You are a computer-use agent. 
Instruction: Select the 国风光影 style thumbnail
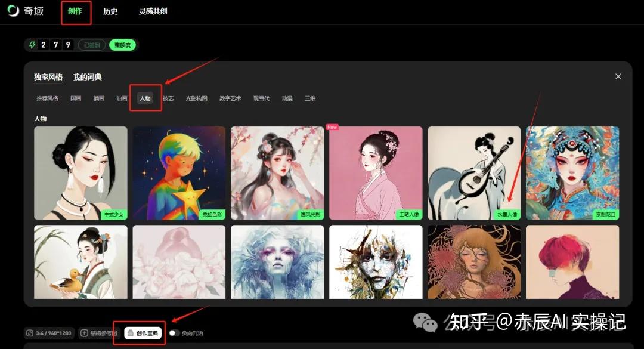pos(277,173)
